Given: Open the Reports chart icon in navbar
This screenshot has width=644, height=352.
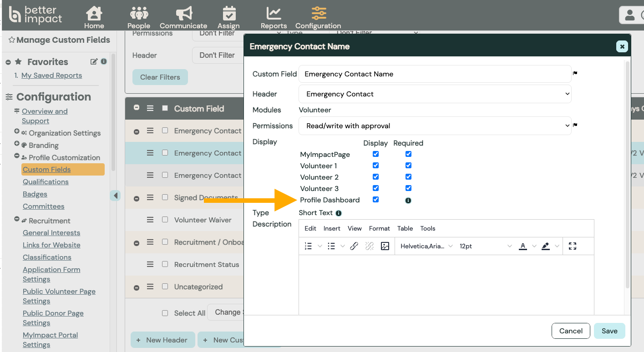Looking at the screenshot, I should pos(274,13).
